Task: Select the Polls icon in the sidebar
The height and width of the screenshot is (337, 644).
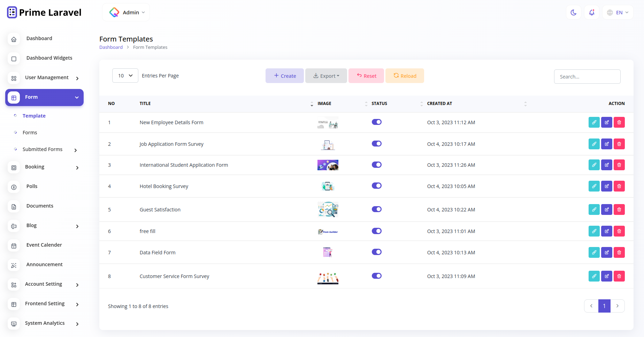Action: 14,187
